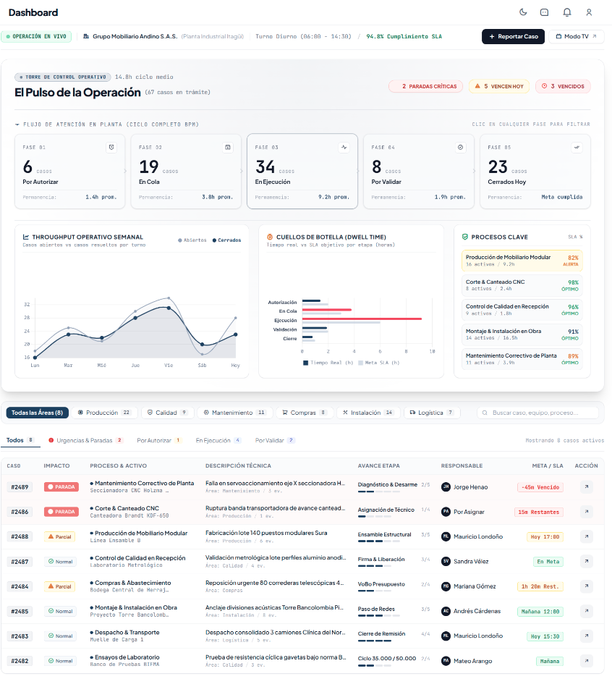Filter by Mantenimiento area chip

(x=234, y=413)
